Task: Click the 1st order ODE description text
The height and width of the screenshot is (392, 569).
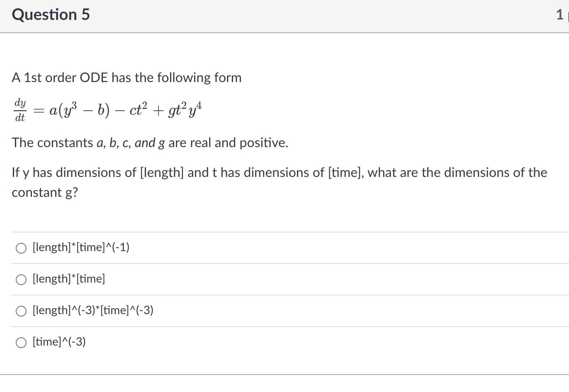Action: (126, 77)
